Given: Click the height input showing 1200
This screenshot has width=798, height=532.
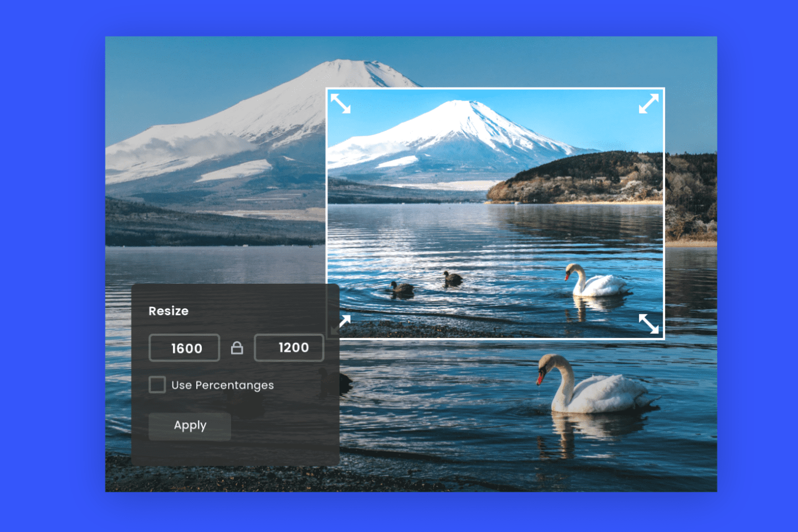Looking at the screenshot, I should click(x=289, y=347).
